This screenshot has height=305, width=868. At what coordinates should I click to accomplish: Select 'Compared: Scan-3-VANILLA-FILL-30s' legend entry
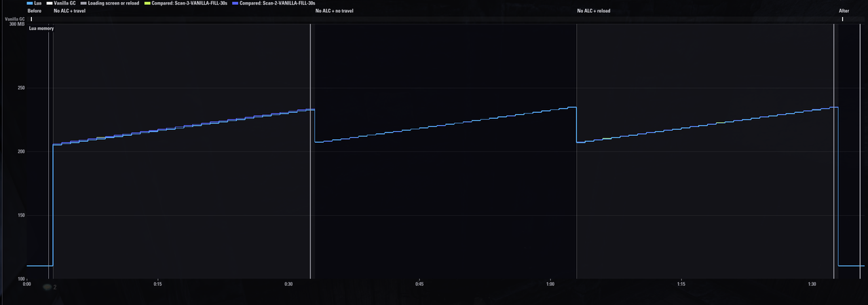[189, 3]
